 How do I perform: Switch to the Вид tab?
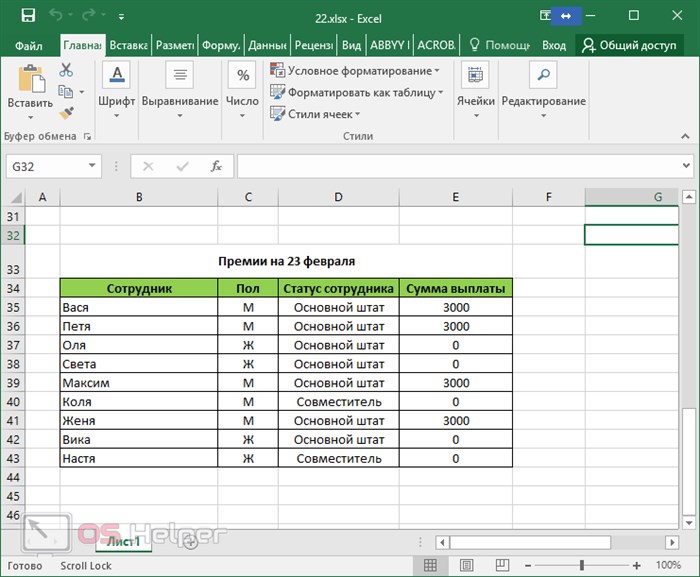(351, 45)
